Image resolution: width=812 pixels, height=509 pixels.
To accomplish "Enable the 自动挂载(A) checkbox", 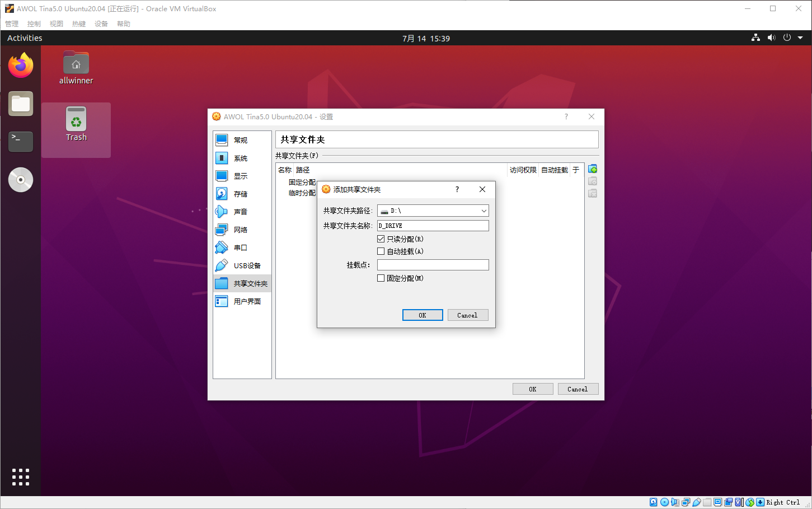I will click(381, 251).
